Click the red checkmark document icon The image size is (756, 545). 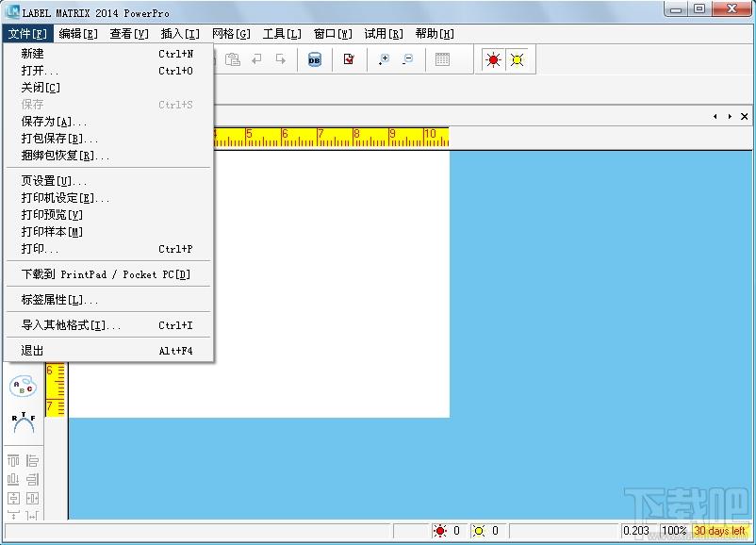pos(349,59)
